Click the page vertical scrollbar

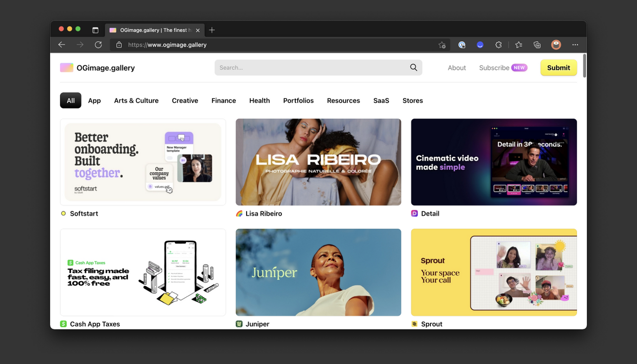[x=584, y=66]
